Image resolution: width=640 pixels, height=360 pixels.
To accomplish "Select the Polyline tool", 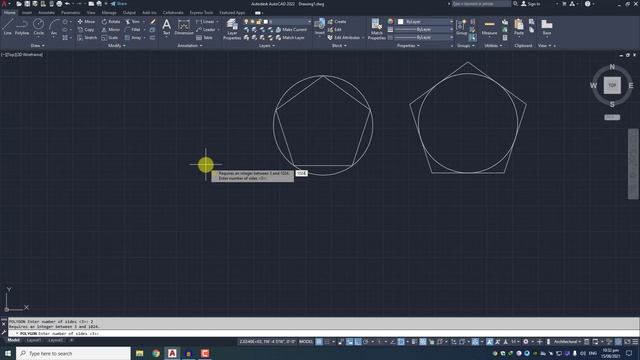I will tap(22, 27).
